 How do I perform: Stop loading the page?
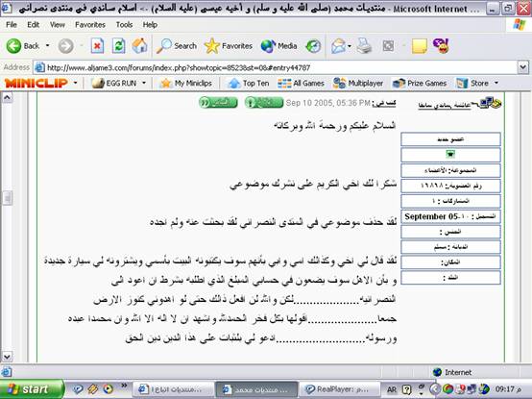[x=97, y=46]
